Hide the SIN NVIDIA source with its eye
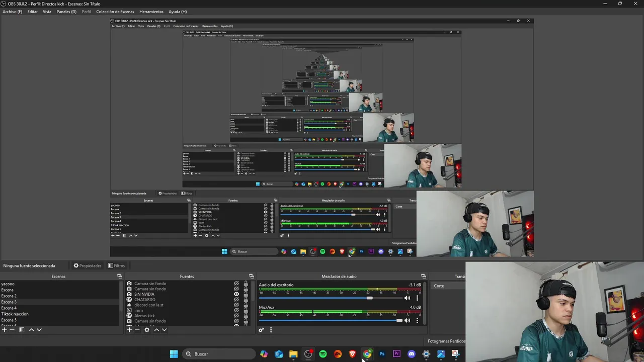644x362 pixels. pyautogui.click(x=236, y=294)
